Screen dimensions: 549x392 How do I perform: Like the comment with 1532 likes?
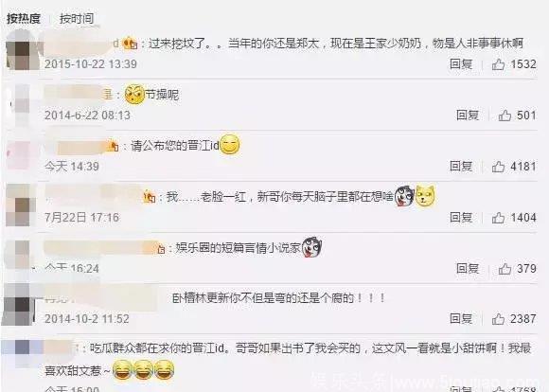pos(498,64)
